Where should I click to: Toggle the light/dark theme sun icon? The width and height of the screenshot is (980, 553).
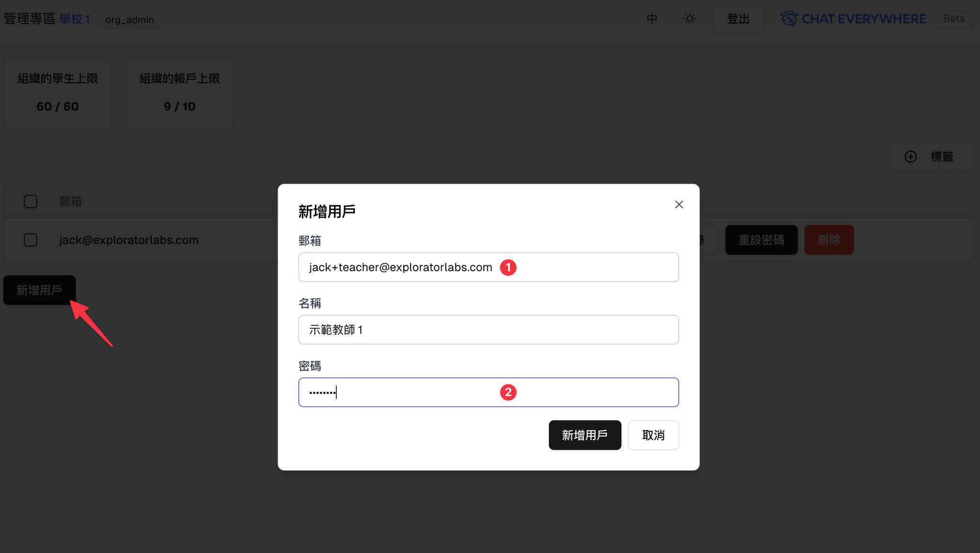click(690, 19)
